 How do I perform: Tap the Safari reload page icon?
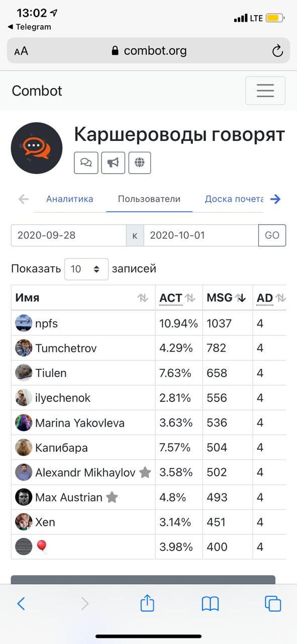(x=277, y=51)
